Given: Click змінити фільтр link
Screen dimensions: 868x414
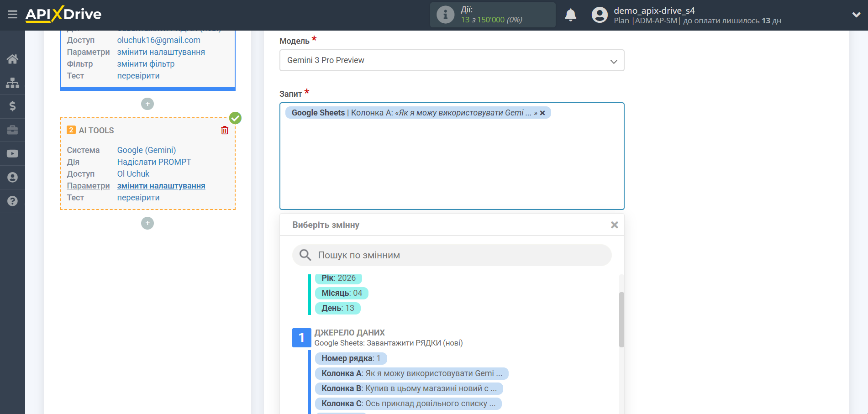Looking at the screenshot, I should click(146, 64).
